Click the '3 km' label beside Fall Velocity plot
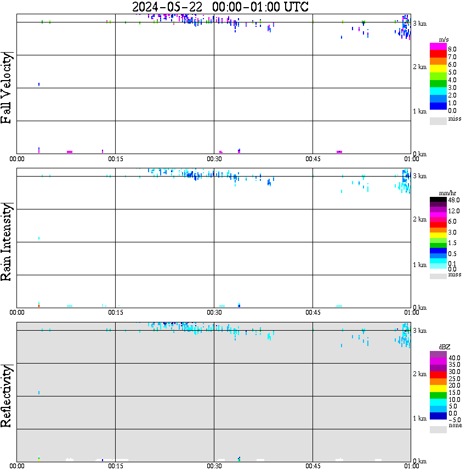 pos(419,24)
